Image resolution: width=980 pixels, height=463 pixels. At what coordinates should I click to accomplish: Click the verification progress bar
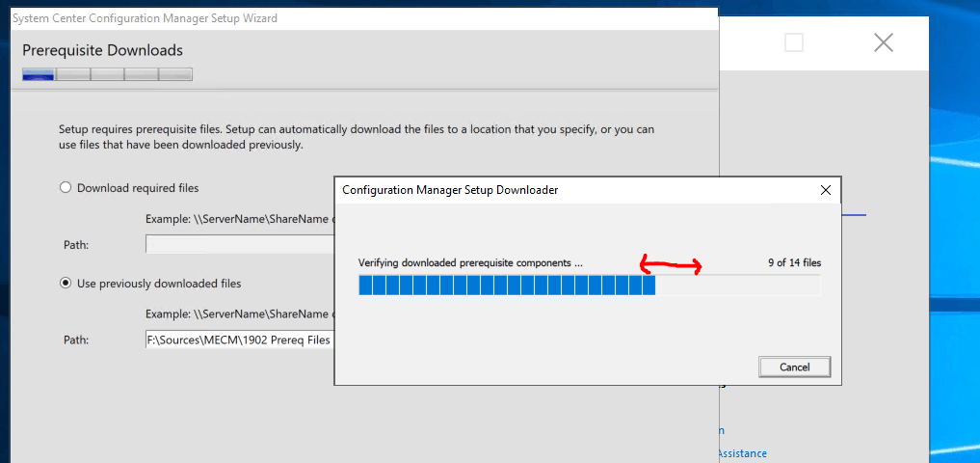(589, 286)
